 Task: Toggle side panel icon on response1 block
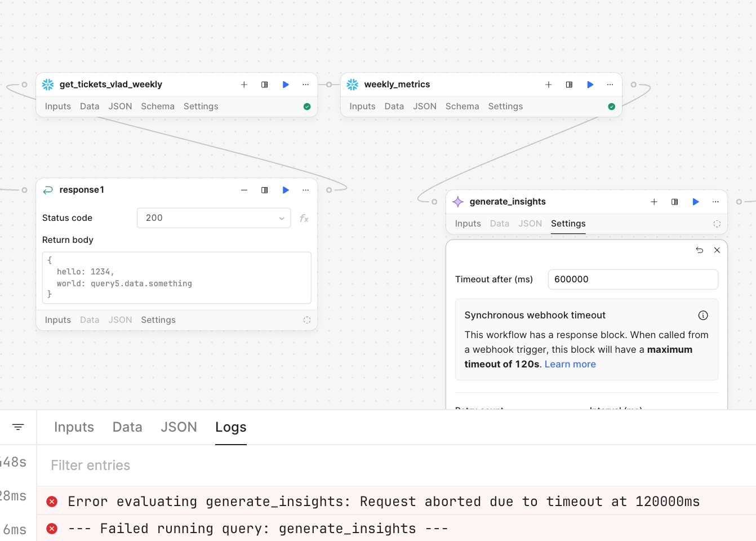pos(264,190)
